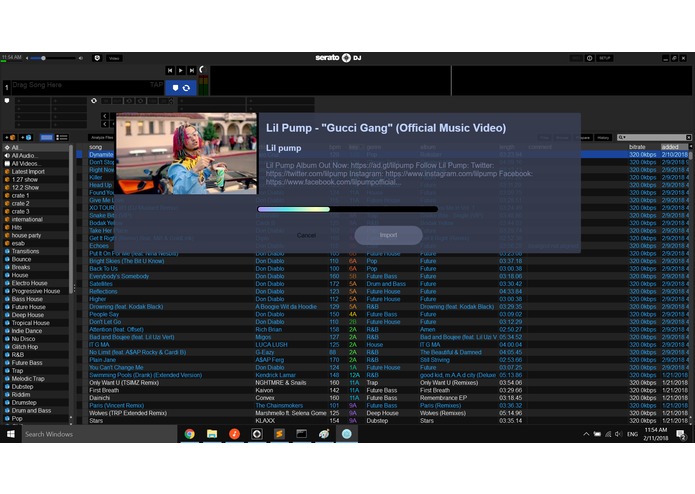Screen dimensions: 695x494
Task: Select song Swimming Pools (Drank) (Extended Version)
Action: point(145,375)
